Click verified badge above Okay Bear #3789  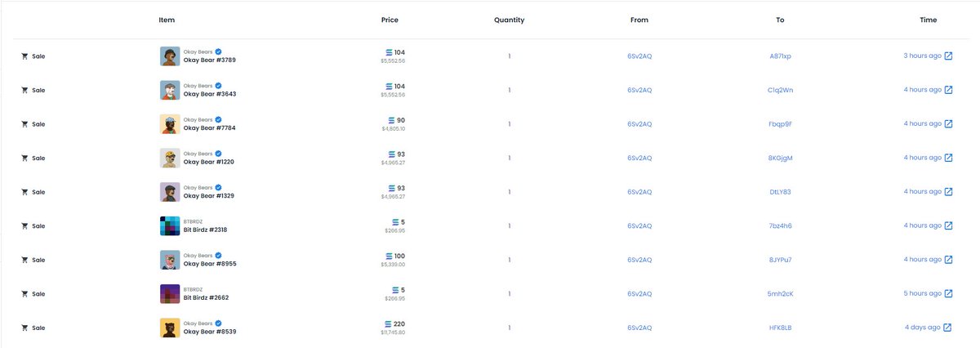point(218,51)
